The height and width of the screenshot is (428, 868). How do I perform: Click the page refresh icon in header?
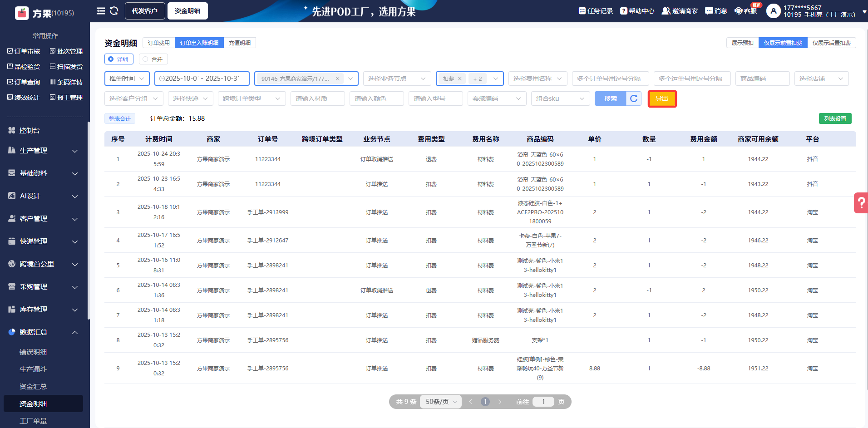click(114, 11)
